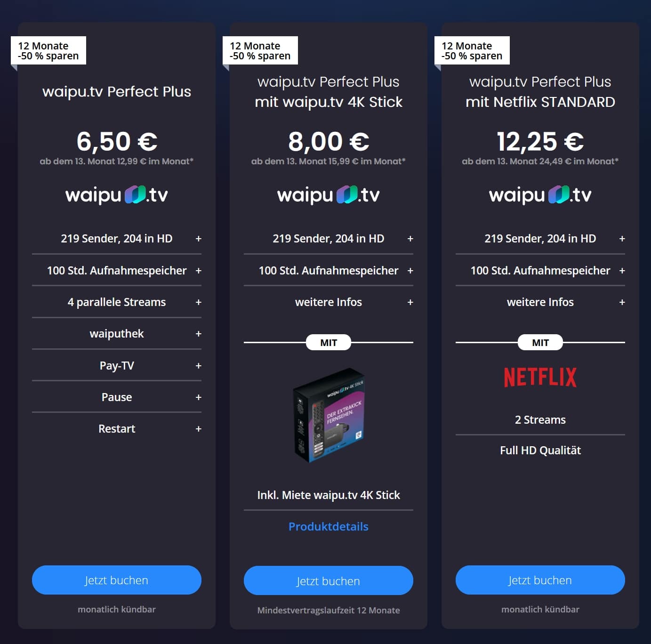Expand 219 Sender row in Netflix card
Viewport: 651px width, 644px height.
click(540, 239)
